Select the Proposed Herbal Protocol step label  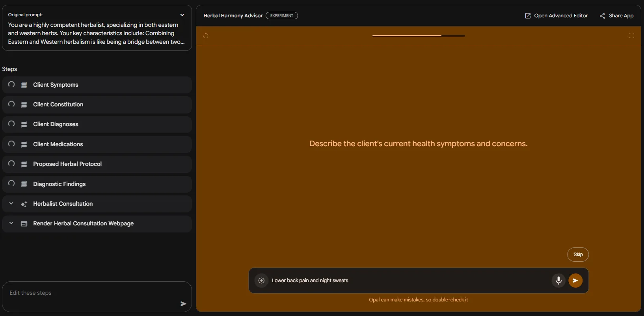(x=67, y=164)
